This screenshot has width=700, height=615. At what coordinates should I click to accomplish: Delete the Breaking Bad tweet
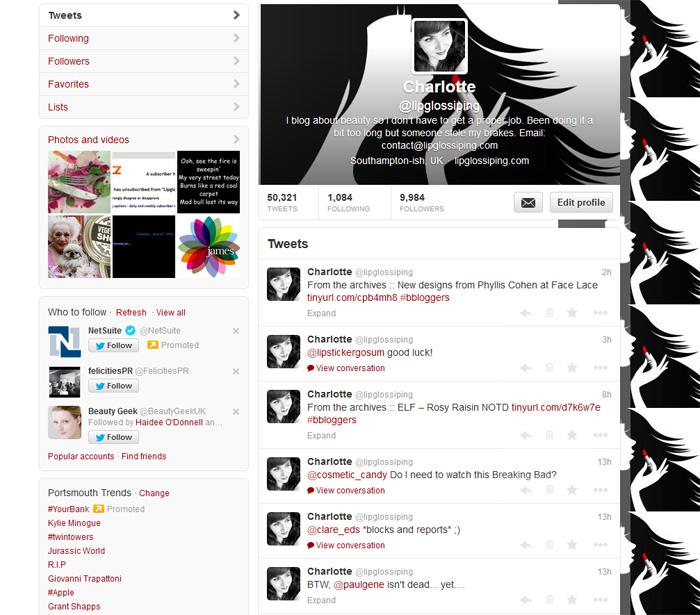click(x=550, y=490)
